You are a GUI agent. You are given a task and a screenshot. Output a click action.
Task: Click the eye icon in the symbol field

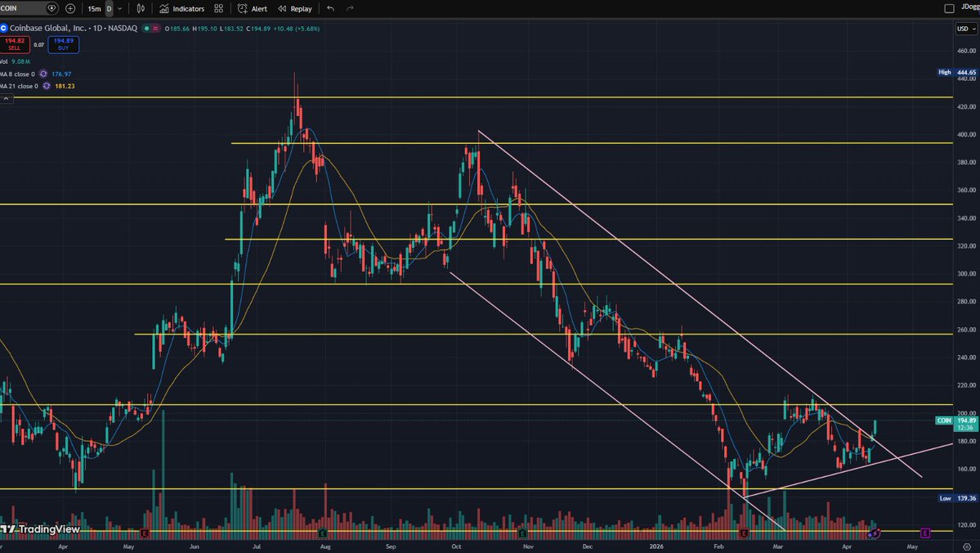pos(51,8)
